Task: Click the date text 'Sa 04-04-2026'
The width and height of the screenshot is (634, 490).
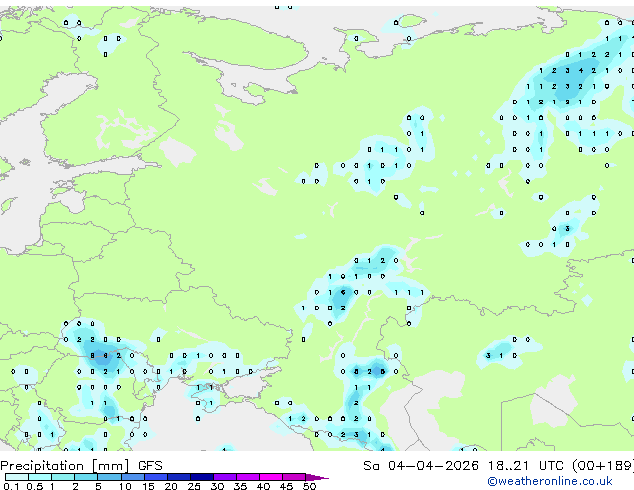Action: click(421, 466)
